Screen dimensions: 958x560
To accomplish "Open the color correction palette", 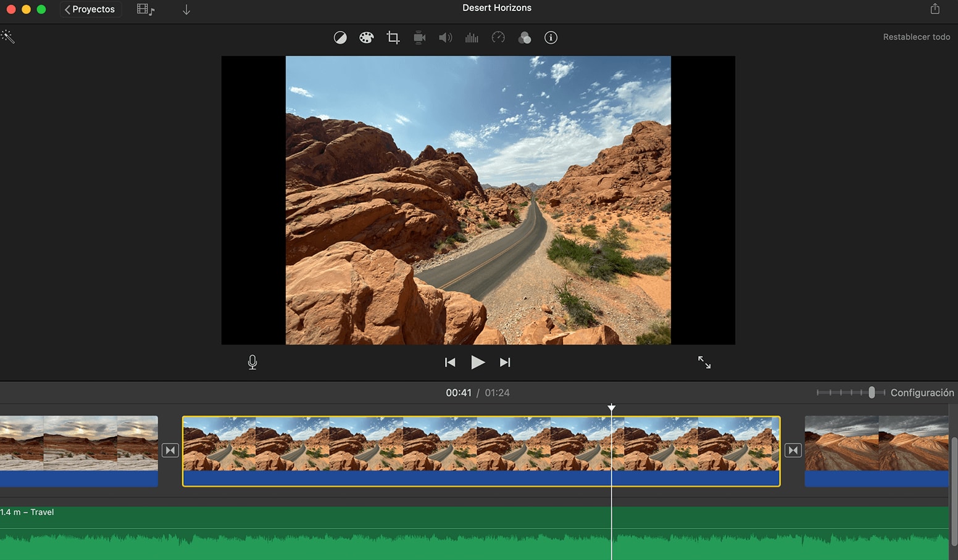I will [367, 38].
